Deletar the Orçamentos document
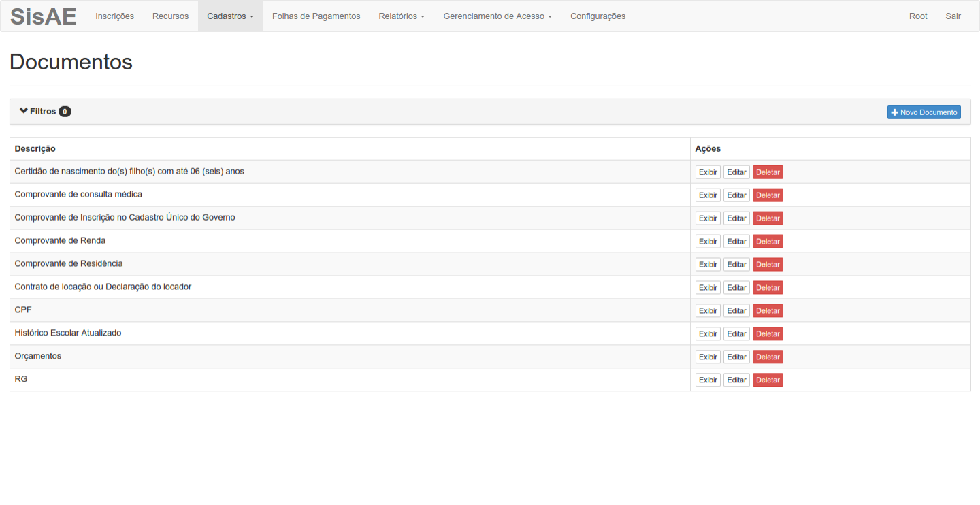The width and height of the screenshot is (980, 505). 768,357
